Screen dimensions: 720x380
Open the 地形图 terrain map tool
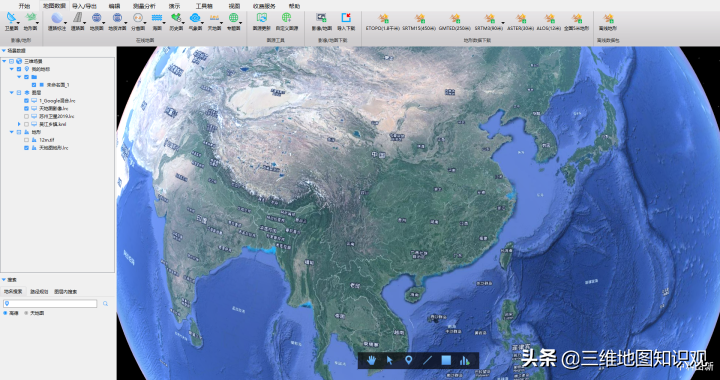[30, 21]
